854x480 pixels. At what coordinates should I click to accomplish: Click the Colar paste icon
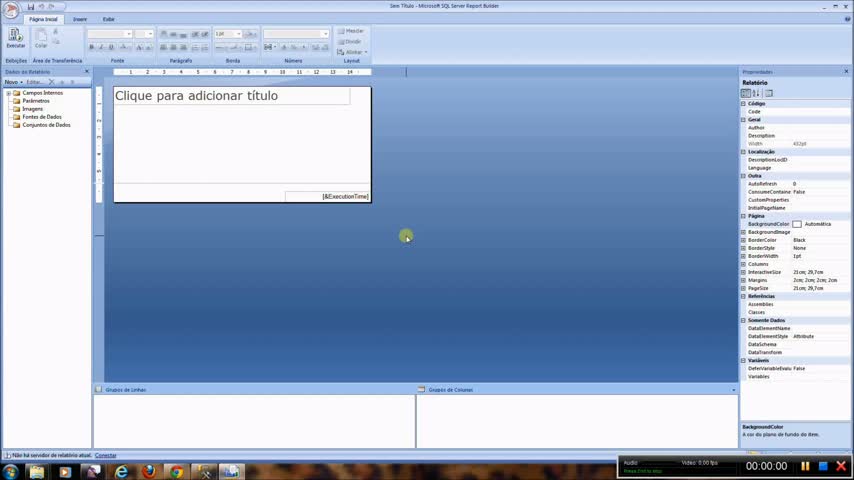(41, 37)
